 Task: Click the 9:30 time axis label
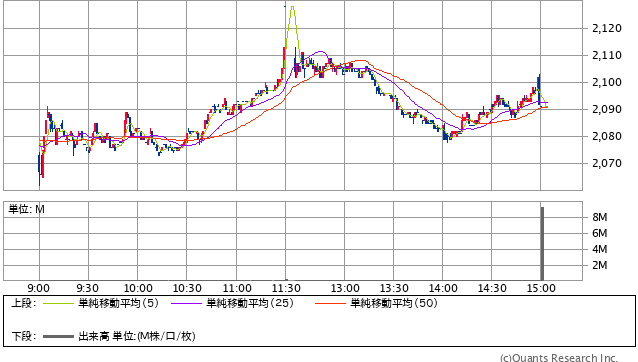(x=87, y=288)
